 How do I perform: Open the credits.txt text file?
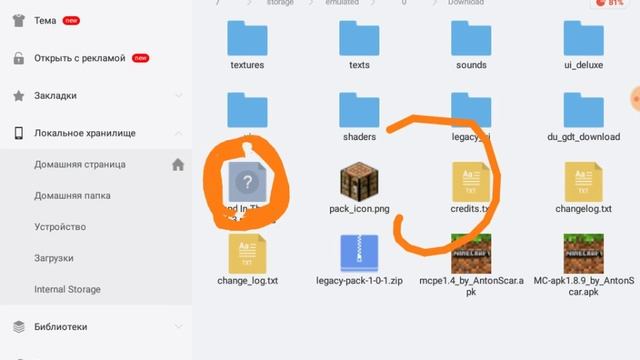click(471, 188)
